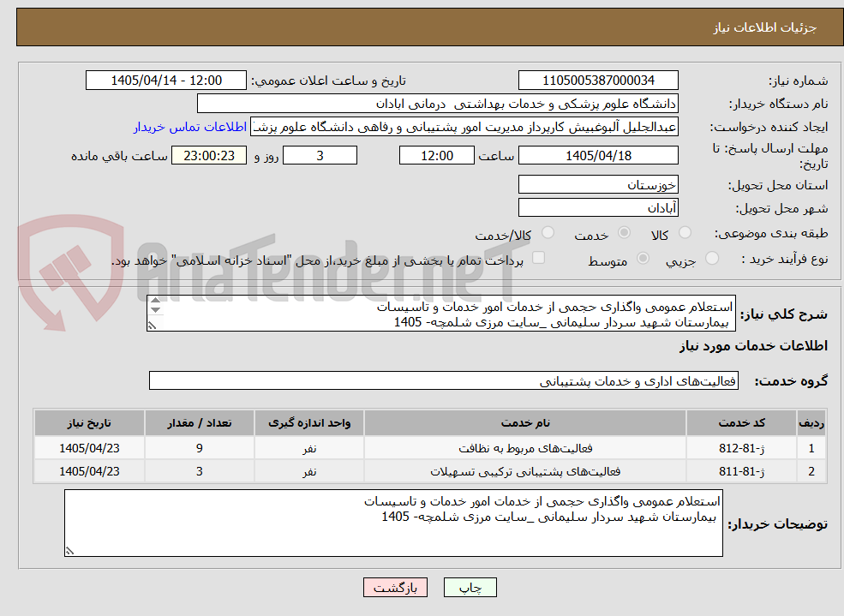Click unit نفر in the تسهیلات row
The height and width of the screenshot is (616, 844).
click(309, 471)
